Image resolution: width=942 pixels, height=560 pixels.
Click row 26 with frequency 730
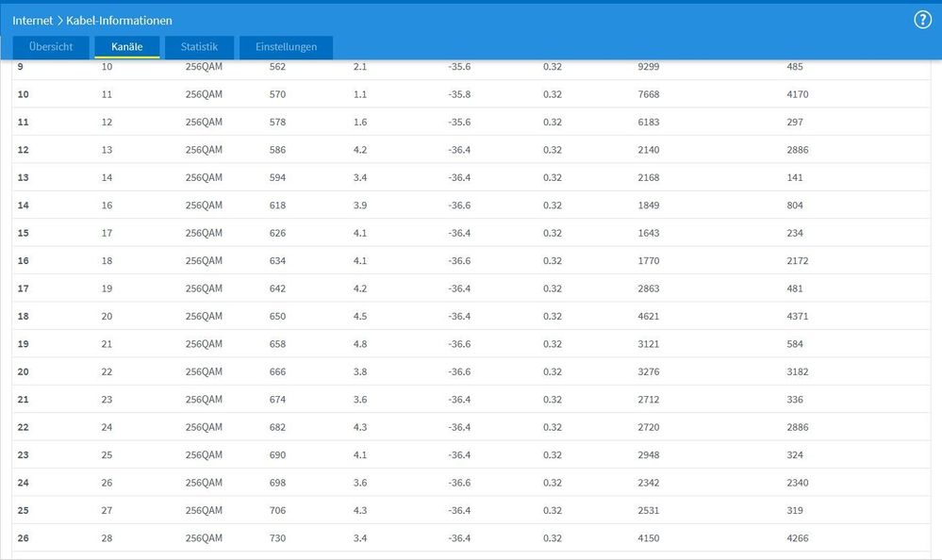(471, 537)
